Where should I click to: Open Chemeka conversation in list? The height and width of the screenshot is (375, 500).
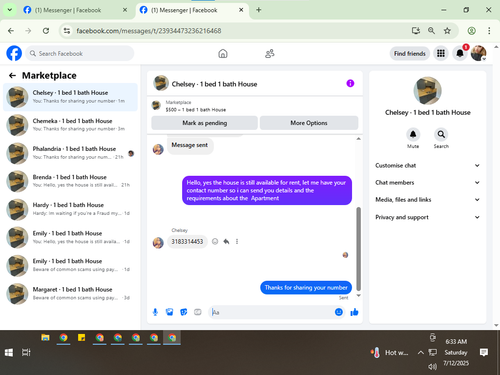click(70, 125)
